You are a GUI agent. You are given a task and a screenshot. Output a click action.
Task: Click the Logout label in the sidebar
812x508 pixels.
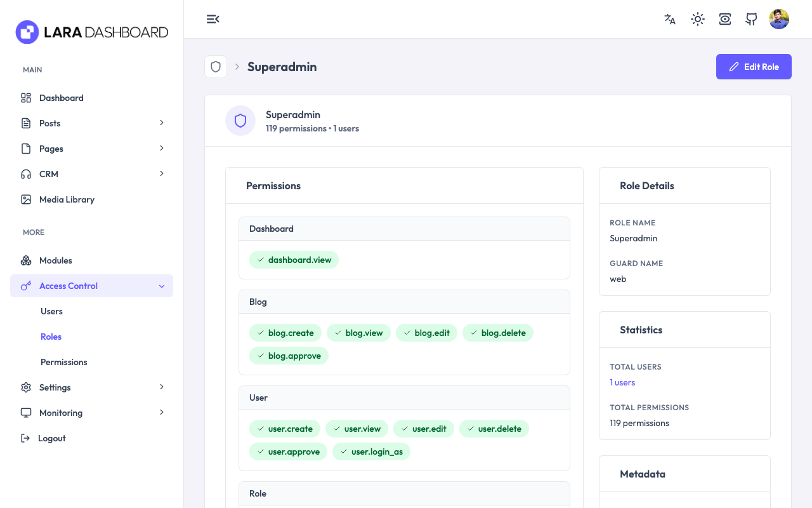(52, 438)
